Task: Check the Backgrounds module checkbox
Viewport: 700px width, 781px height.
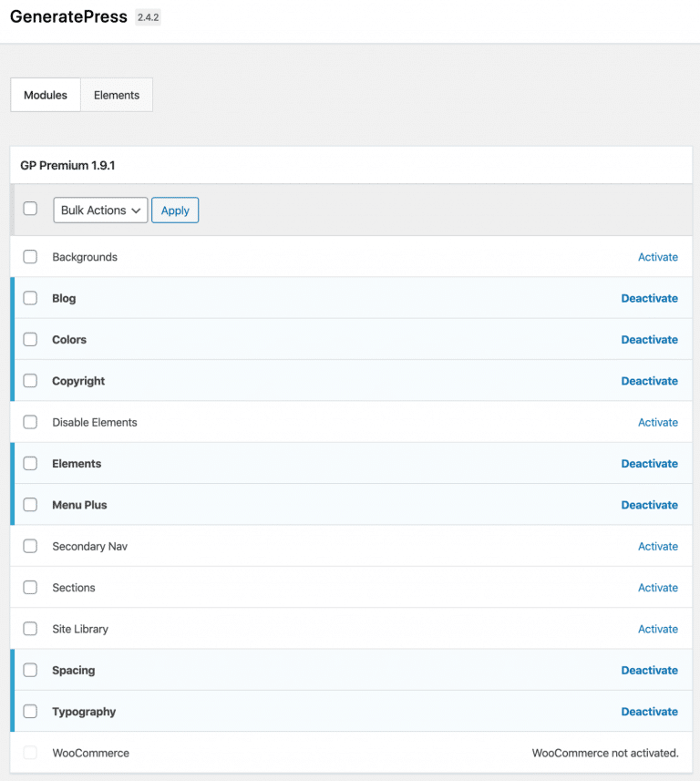Action: 30,257
